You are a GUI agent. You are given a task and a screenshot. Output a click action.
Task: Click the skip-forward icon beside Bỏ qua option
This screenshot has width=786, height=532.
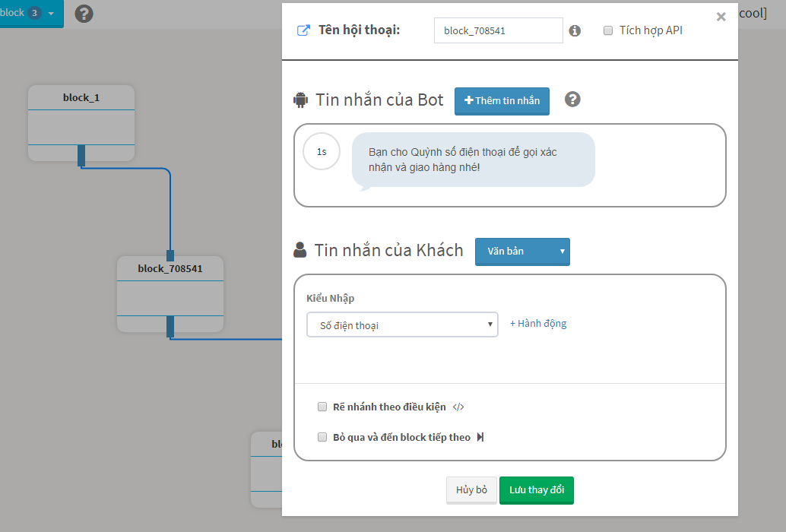pyautogui.click(x=480, y=437)
